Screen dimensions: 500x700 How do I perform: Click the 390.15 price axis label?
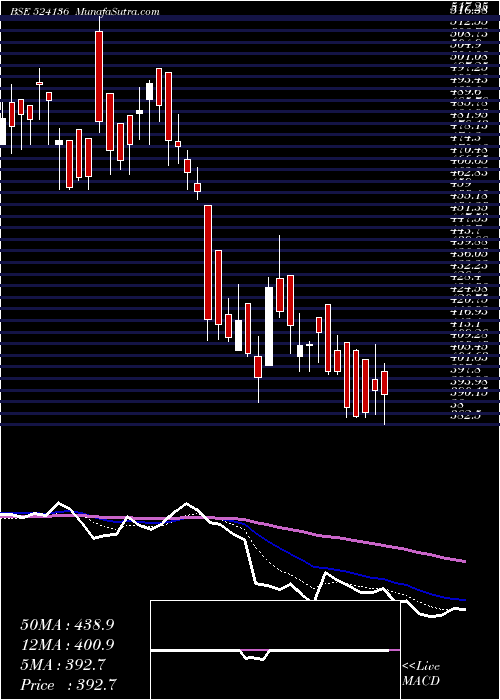pos(470,393)
